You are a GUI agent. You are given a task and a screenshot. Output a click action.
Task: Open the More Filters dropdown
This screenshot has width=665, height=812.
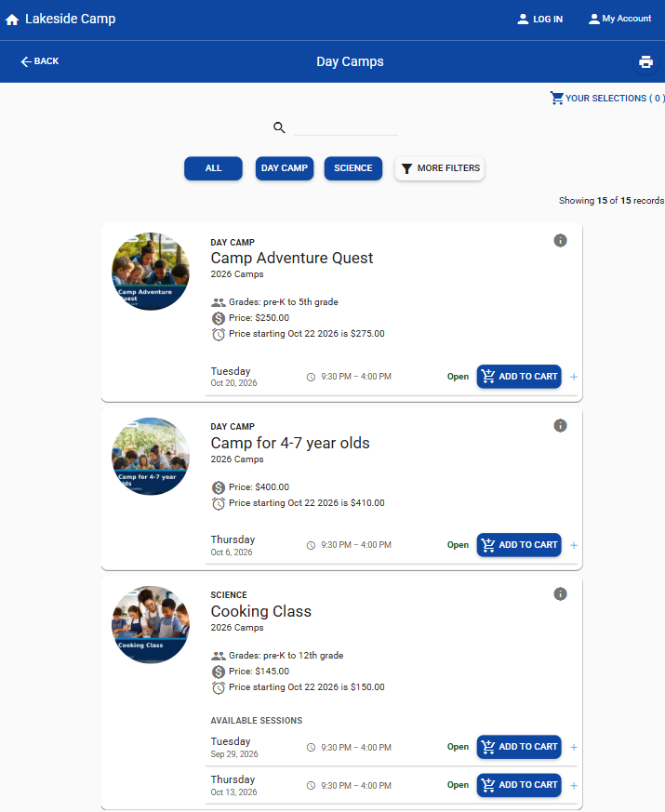tap(439, 168)
